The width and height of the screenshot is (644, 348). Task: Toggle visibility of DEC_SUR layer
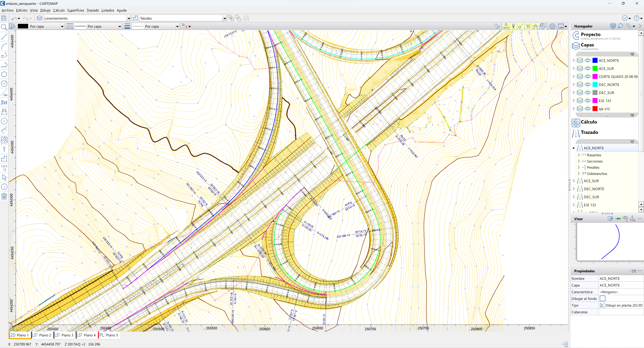pos(588,93)
